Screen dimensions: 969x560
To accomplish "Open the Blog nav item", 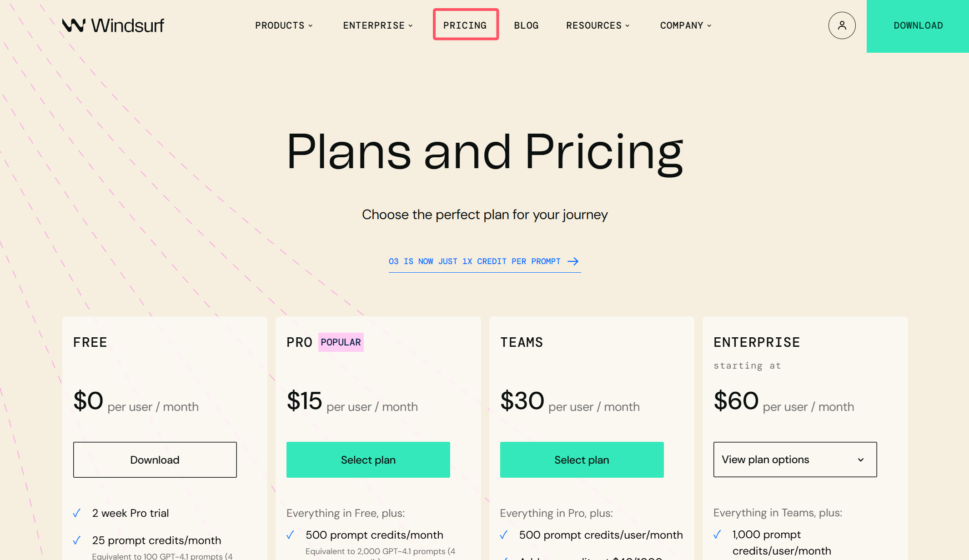I will click(x=526, y=25).
